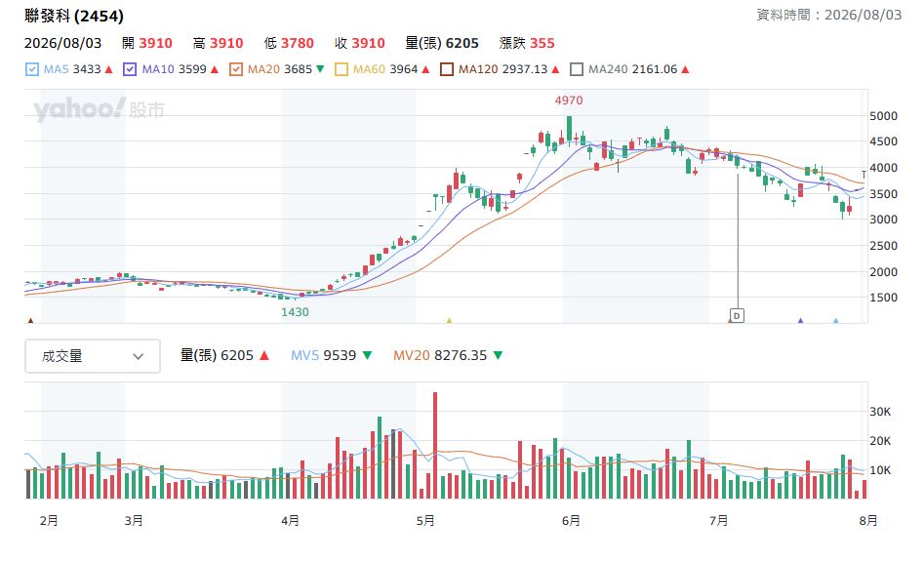This screenshot has height=561, width=924.
Task: Click the 30K volume axis label
Action: [880, 412]
